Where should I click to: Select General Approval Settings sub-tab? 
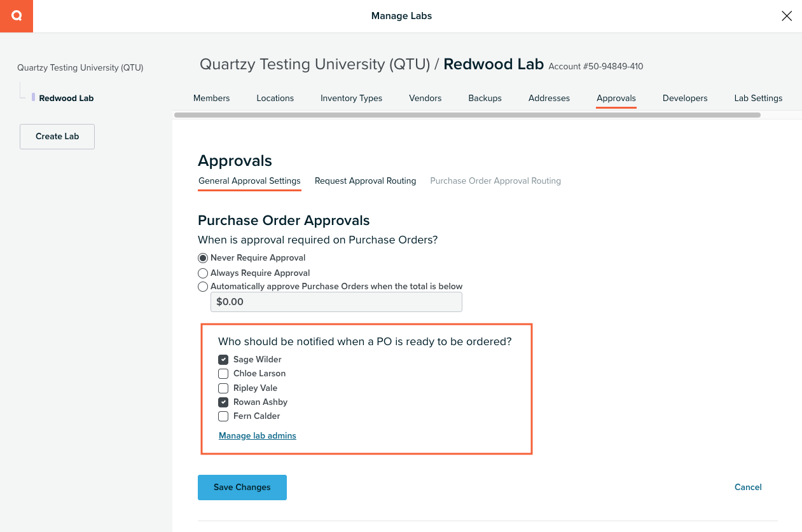[x=249, y=181]
